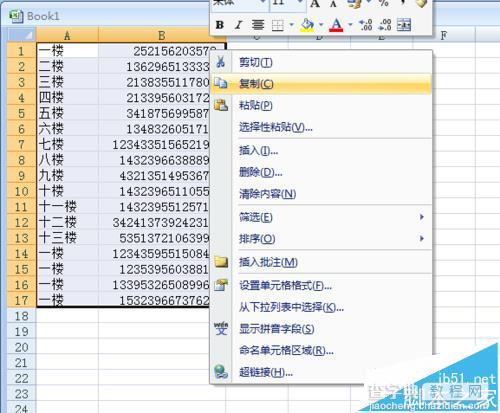Click cell A1 containing 一楼

coord(67,51)
